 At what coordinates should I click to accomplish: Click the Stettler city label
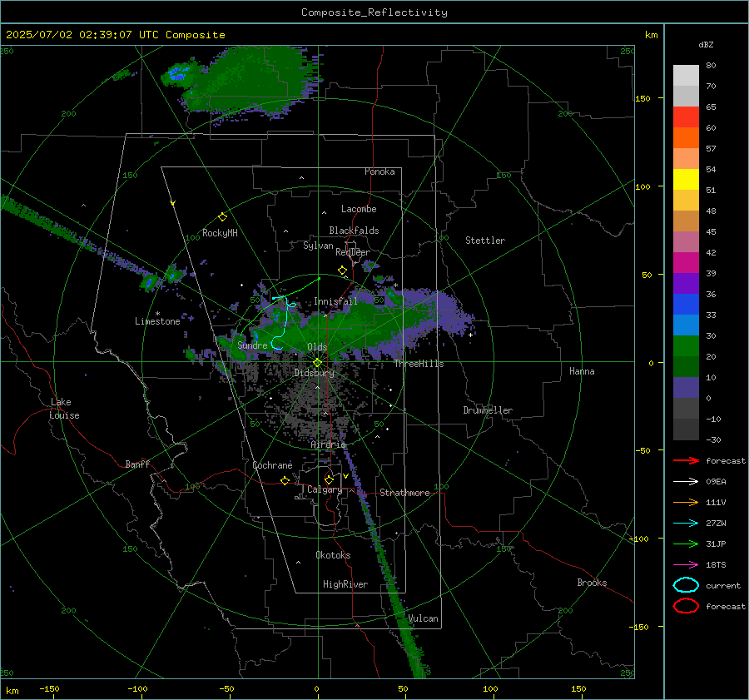pyautogui.click(x=485, y=241)
